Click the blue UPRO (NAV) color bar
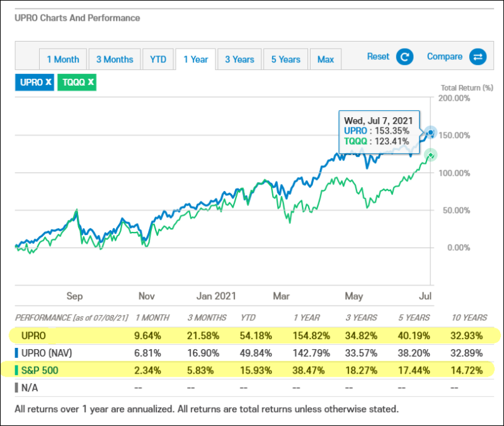The height and width of the screenshot is (426, 504). click(16, 352)
